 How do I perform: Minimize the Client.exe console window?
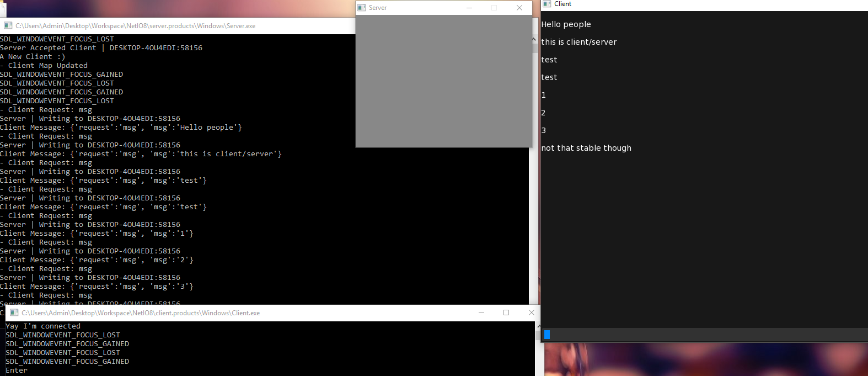click(x=481, y=313)
